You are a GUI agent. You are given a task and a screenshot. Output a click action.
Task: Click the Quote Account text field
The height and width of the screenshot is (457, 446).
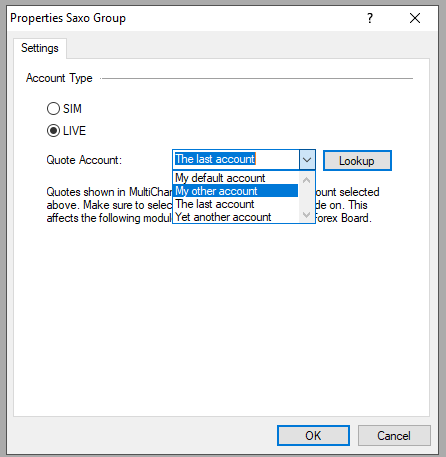tap(236, 160)
